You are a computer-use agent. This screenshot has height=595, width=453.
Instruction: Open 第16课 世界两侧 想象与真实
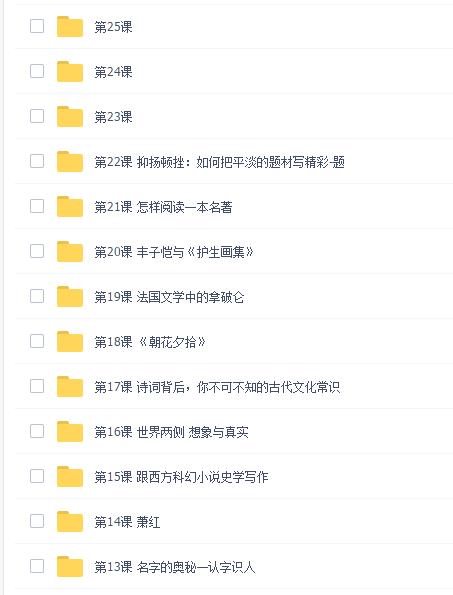171,432
